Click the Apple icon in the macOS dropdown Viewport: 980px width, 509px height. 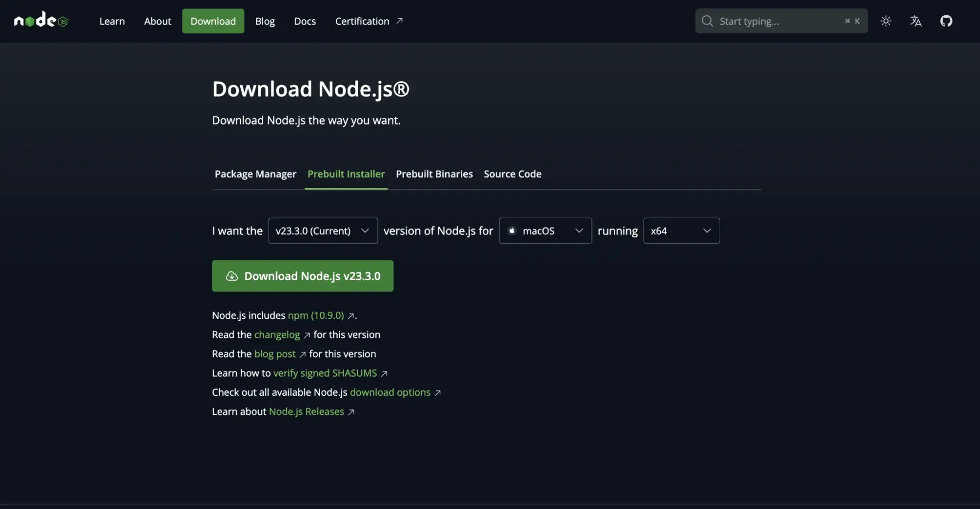512,230
